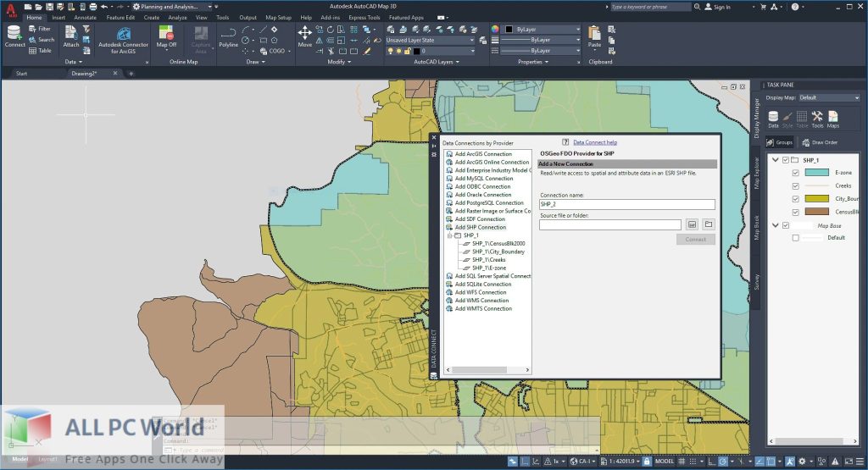Screen dimensions: 868x470
Task: Toggle the grid display icon in status bar
Action: pyautogui.click(x=682, y=462)
